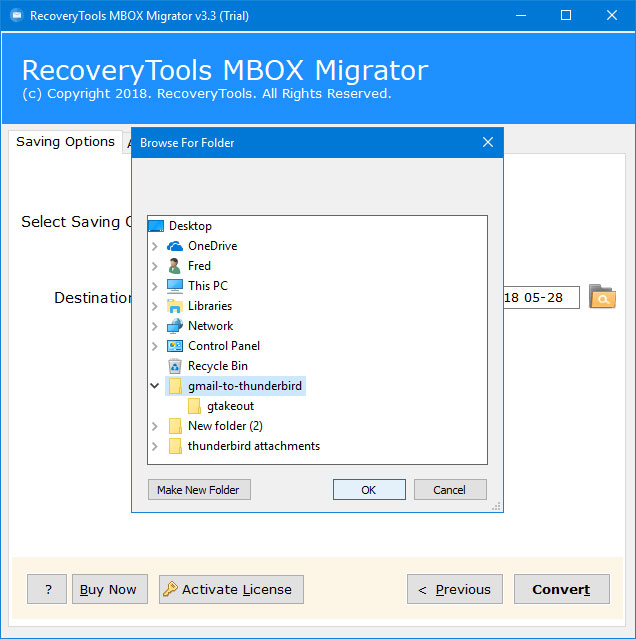The width and height of the screenshot is (636, 639).
Task: Select Network in the folder tree
Action: point(211,326)
